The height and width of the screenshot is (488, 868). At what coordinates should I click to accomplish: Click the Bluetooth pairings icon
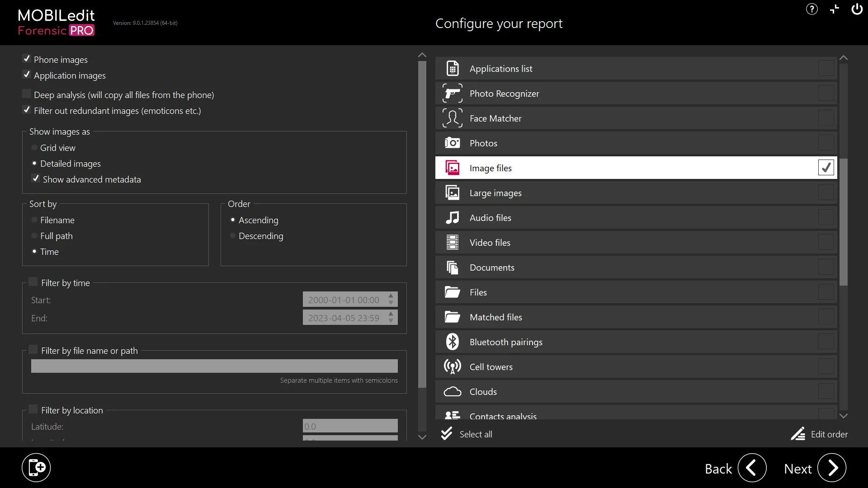(x=453, y=342)
